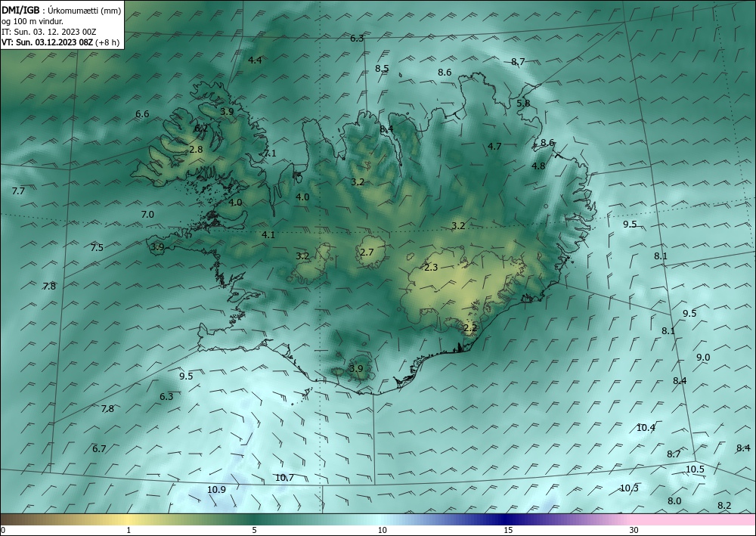The image size is (756, 536).
Task: Click the '5' tick on the color scale
Action: tap(254, 531)
